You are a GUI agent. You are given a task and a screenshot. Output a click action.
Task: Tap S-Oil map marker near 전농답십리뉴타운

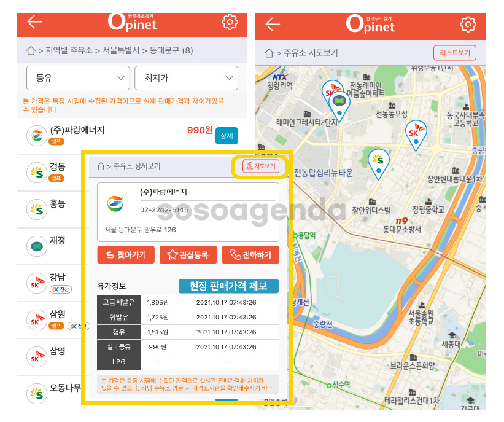point(379,163)
